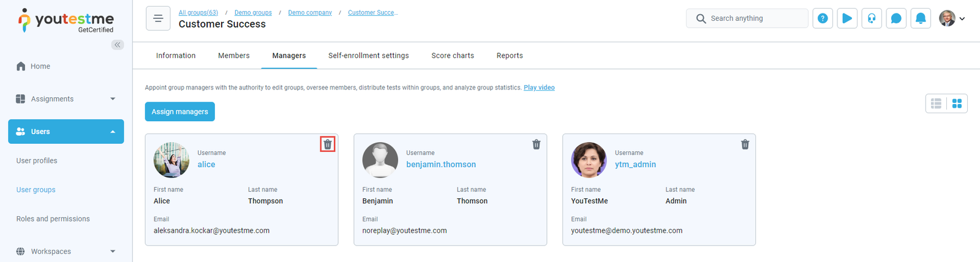This screenshot has height=262, width=980.
Task: Click the Assign managers button
Action: (180, 111)
